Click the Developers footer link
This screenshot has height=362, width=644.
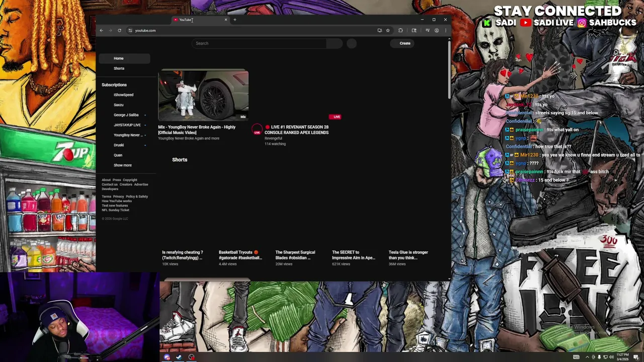click(110, 189)
